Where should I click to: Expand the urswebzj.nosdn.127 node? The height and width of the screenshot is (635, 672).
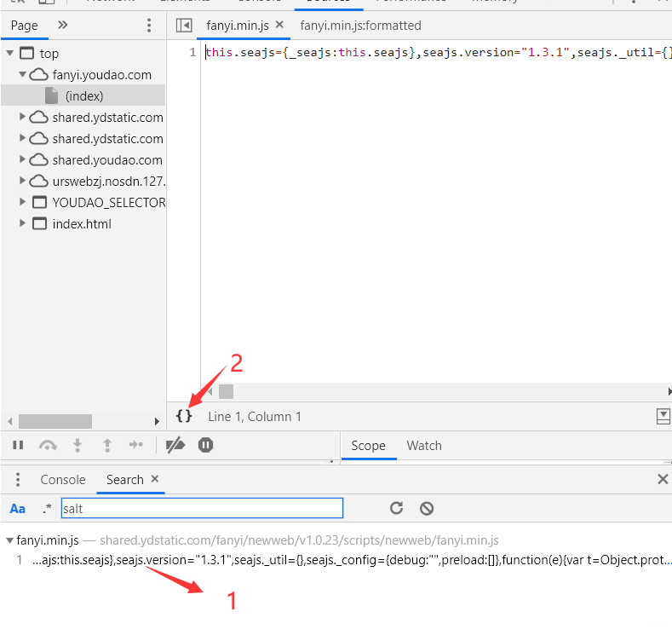(x=22, y=181)
